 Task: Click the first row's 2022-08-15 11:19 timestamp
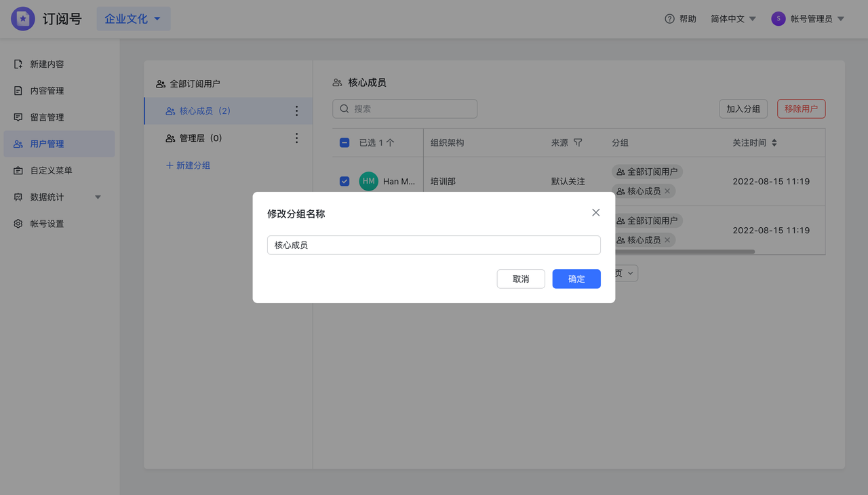[771, 182]
